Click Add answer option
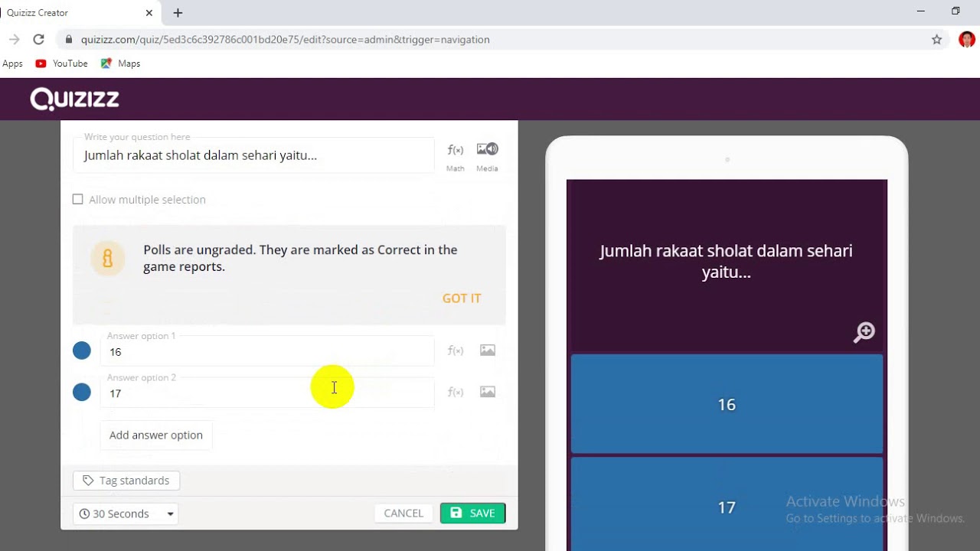The width and height of the screenshot is (980, 551). (156, 435)
